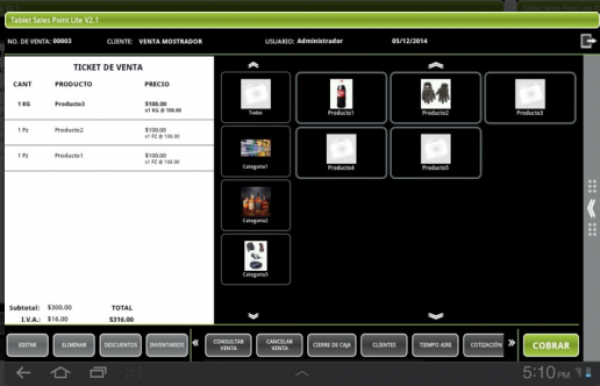Screen dimensions: 600x386
Task: Open Android recent apps icon
Action: pos(98,372)
